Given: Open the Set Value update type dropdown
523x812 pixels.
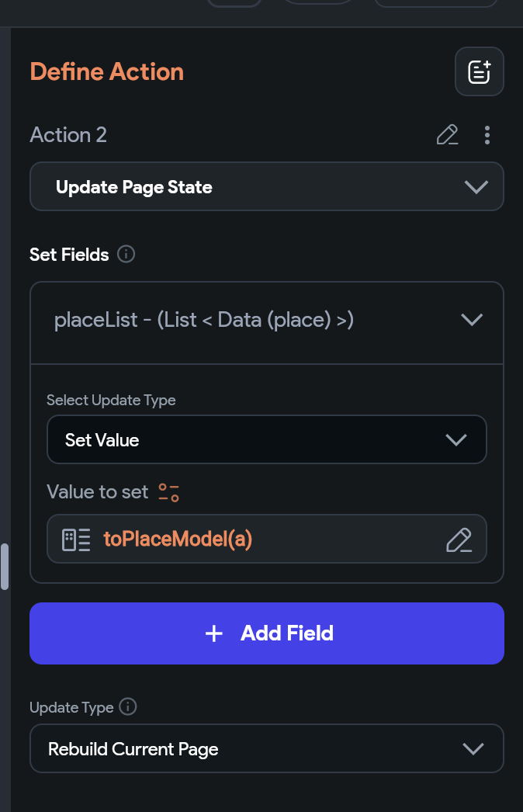Looking at the screenshot, I should click(x=266, y=440).
